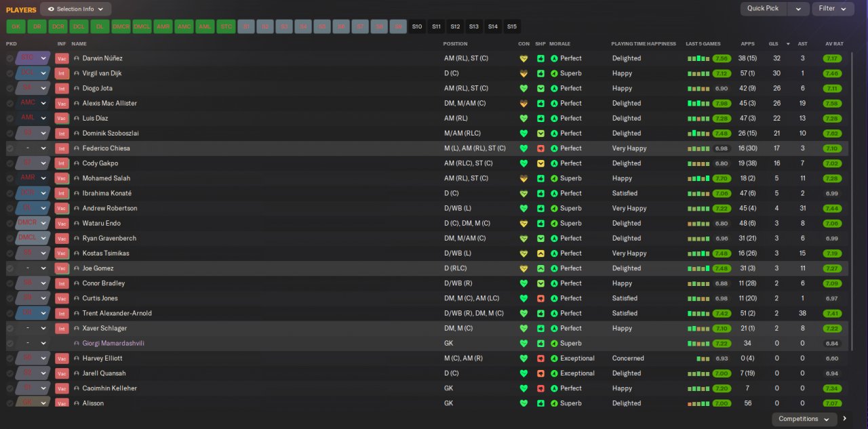The width and height of the screenshot is (868, 429).
Task: Click the condition heart icon for Mohamed Salah
Action: click(523, 178)
